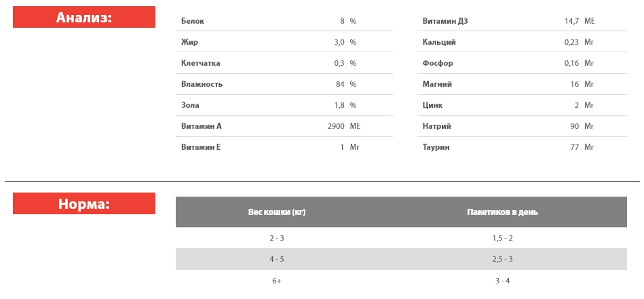This screenshot has width=644, height=299.
Task: Click the 3 - 4 packets cell
Action: (502, 281)
